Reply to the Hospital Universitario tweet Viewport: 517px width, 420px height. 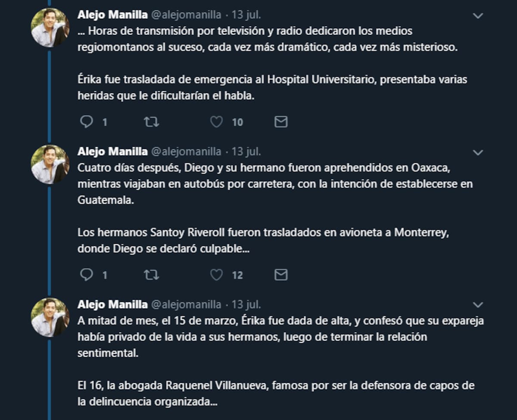point(87,122)
